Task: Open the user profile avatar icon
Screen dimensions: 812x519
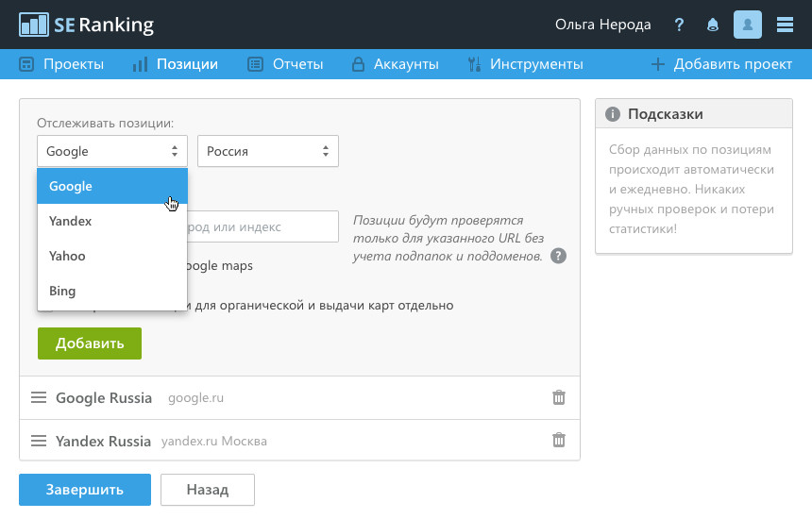Action: pyautogui.click(x=747, y=25)
